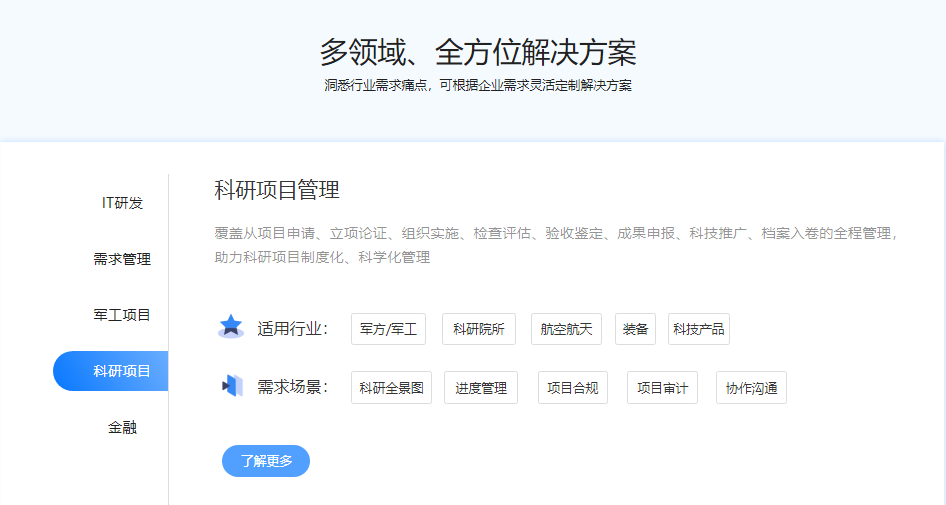Choose the 航空航天 tag
Screen dimensions: 946x505
(x=567, y=329)
